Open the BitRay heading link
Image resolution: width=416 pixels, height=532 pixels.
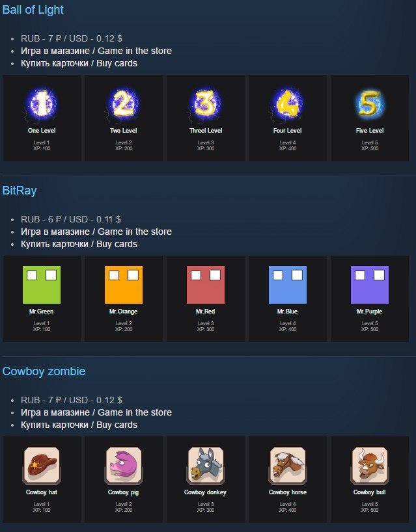[20, 191]
